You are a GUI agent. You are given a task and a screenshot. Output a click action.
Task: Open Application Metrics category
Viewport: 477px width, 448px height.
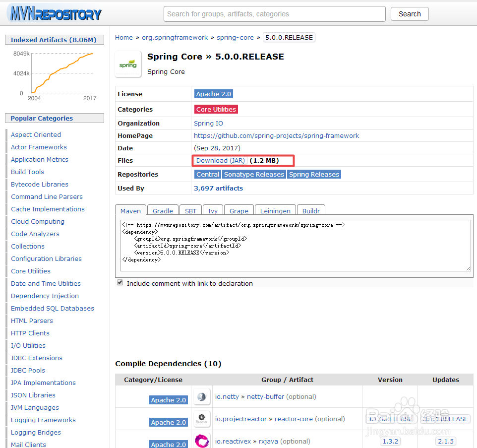pos(40,159)
